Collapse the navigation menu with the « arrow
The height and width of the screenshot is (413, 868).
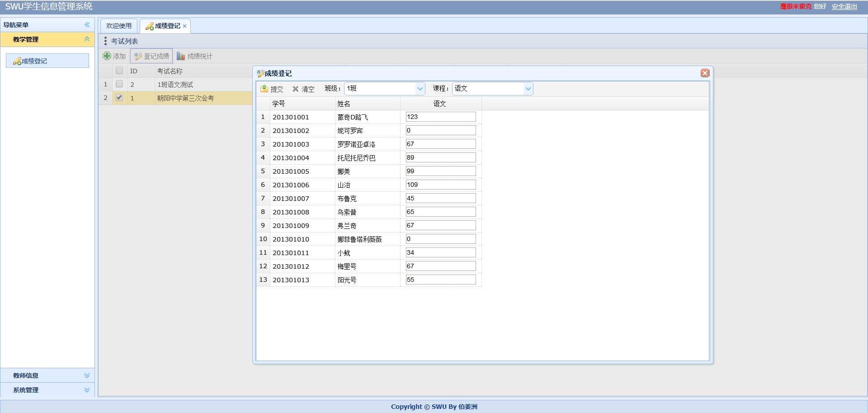tap(87, 25)
